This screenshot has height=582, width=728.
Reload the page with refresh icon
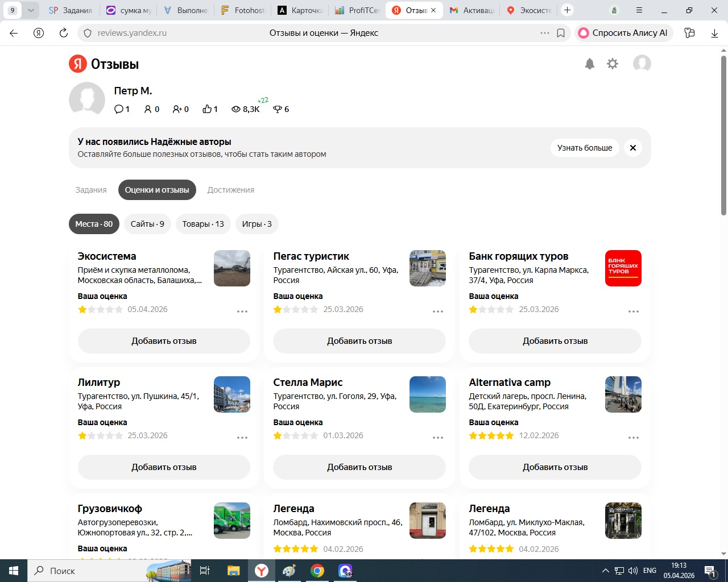[64, 33]
